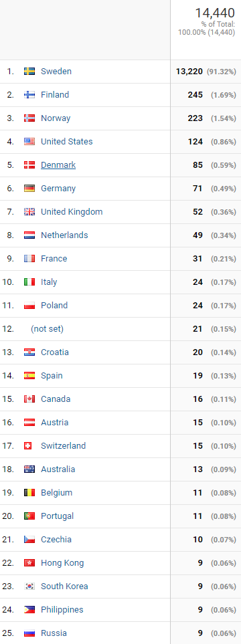Viewport: 241px width, 644px height.
Task: Click the Finland flag icon
Action: coord(29,95)
